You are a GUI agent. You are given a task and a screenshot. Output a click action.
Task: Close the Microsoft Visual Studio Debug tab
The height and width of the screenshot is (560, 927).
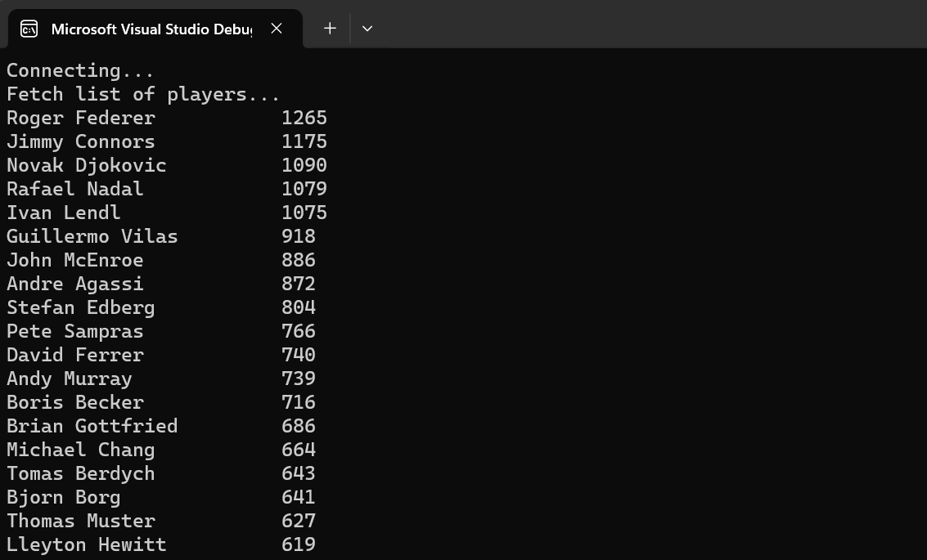click(x=277, y=29)
